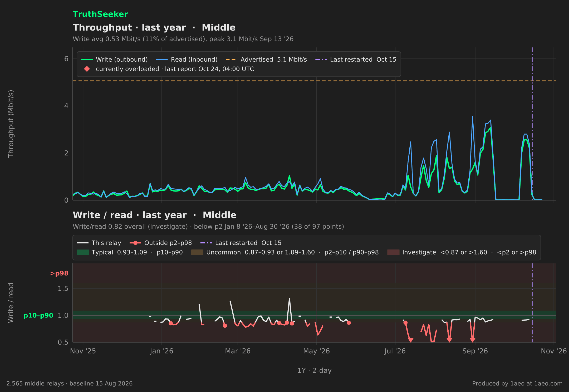569x392 pixels.
Task: Click the 'May '26' x-axis tick label
Action: tap(316, 351)
